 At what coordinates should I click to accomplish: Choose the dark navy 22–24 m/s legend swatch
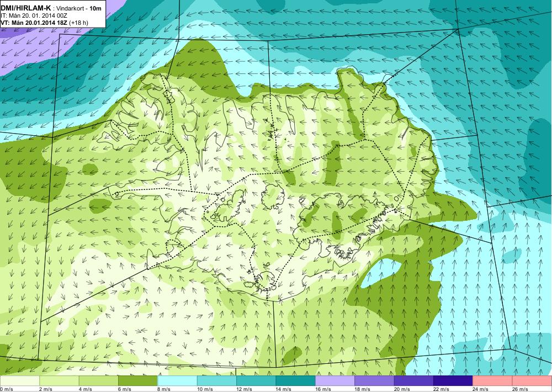[453, 381]
